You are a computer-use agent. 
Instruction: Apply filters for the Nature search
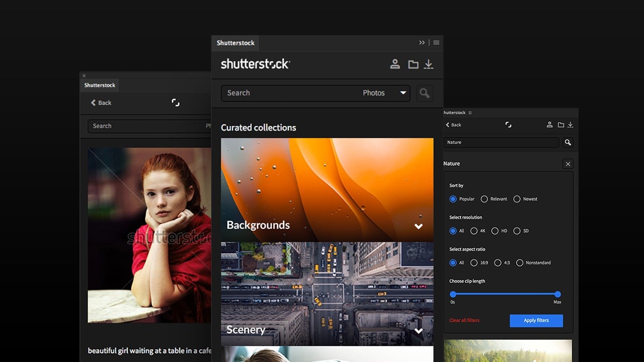tap(536, 320)
